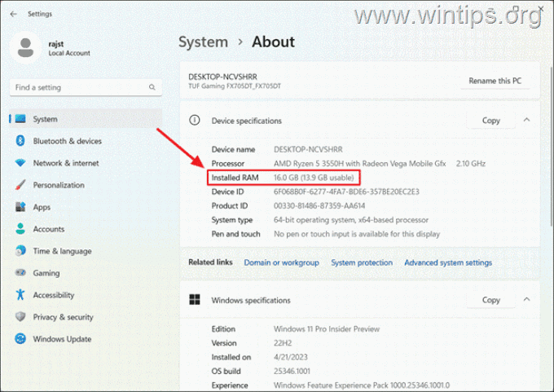Open the Domain or workgroup link
The height and width of the screenshot is (392, 554).
281,262
